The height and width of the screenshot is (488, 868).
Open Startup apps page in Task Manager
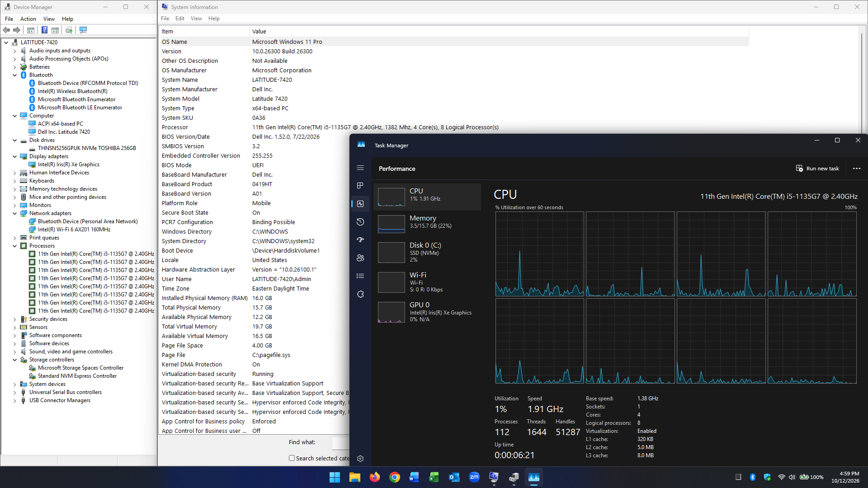(x=360, y=240)
